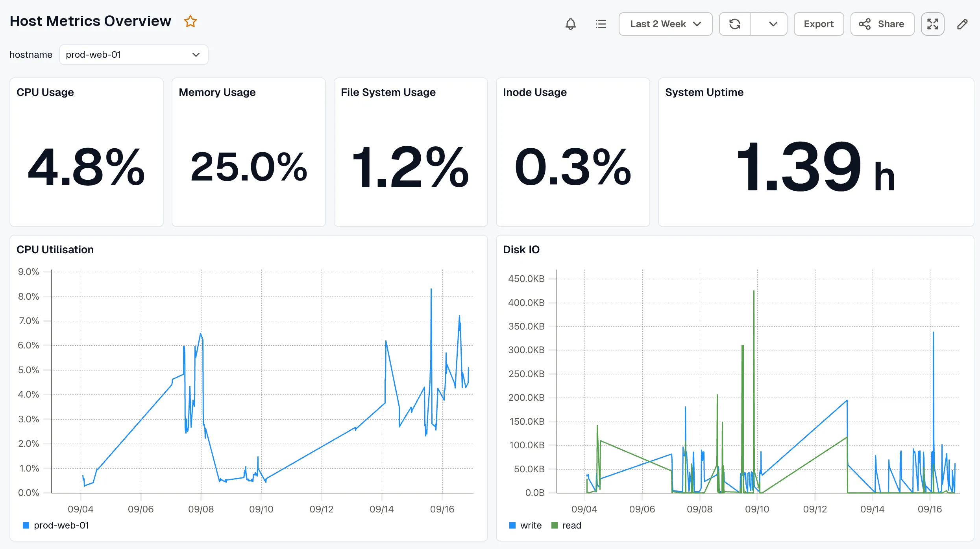Open the Last 2 Week time range dropdown

[666, 24]
